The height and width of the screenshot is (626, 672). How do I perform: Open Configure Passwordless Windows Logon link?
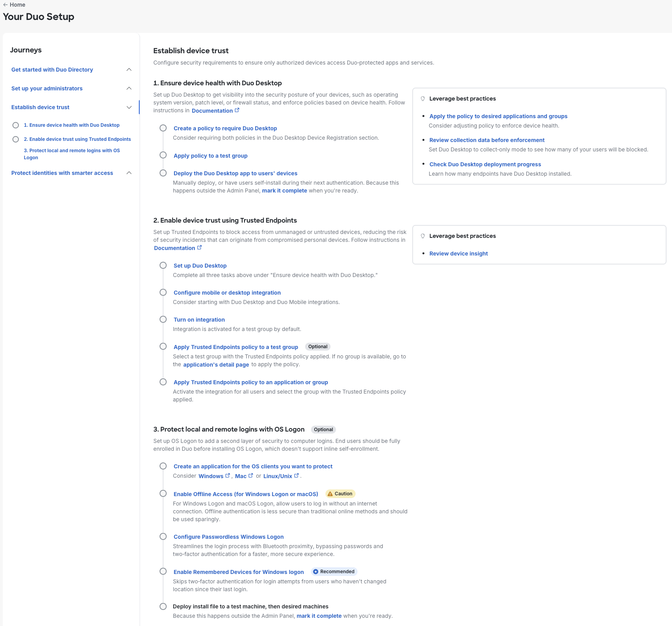(228, 537)
